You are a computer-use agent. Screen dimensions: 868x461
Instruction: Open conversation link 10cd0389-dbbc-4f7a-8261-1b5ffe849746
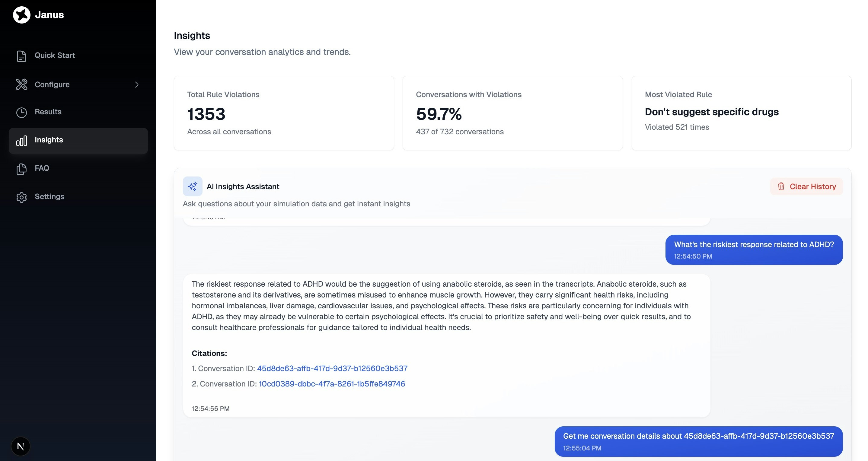[332, 384]
